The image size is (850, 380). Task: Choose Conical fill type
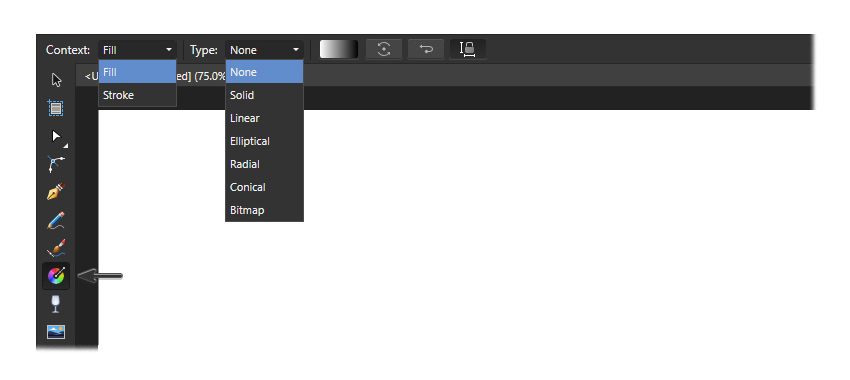pos(265,187)
